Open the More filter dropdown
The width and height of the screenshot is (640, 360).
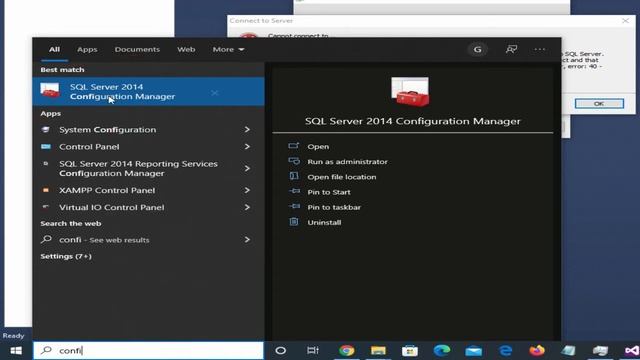[x=228, y=49]
